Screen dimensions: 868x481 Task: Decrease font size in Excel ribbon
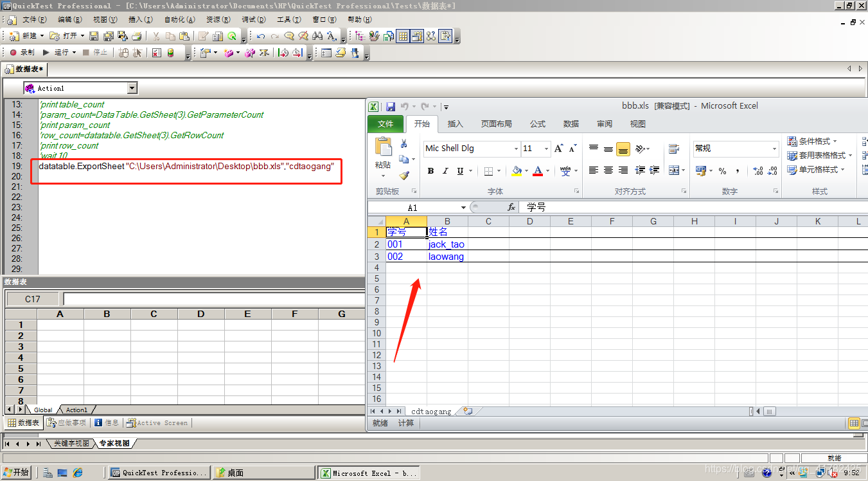coord(573,149)
